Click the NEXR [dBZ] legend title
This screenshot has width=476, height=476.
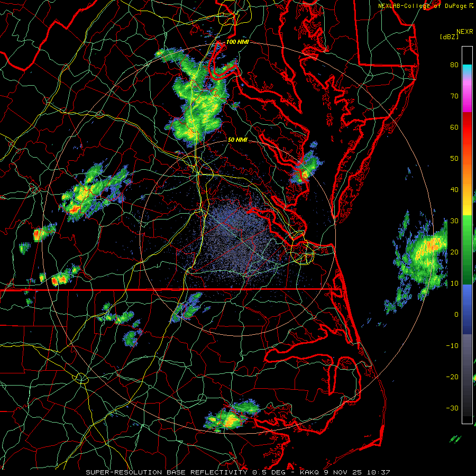tap(456, 34)
